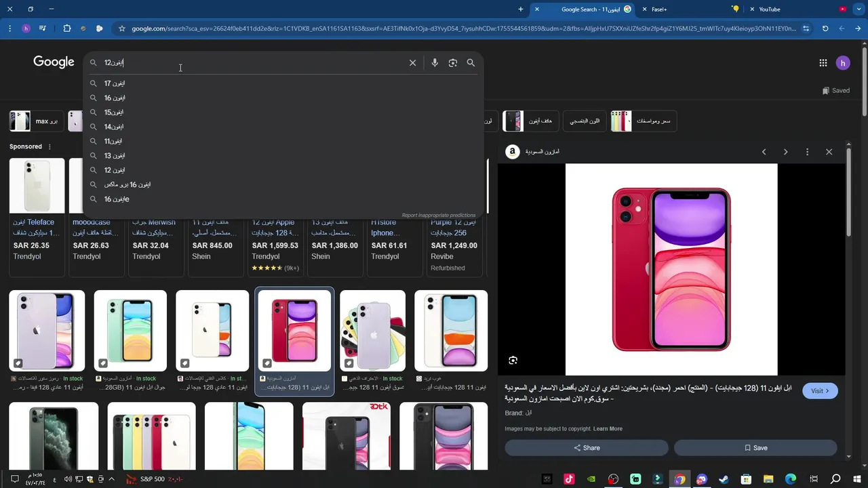Screen dimensions: 868x488
Task: Open more options in the preview panel
Action: pos(807,152)
